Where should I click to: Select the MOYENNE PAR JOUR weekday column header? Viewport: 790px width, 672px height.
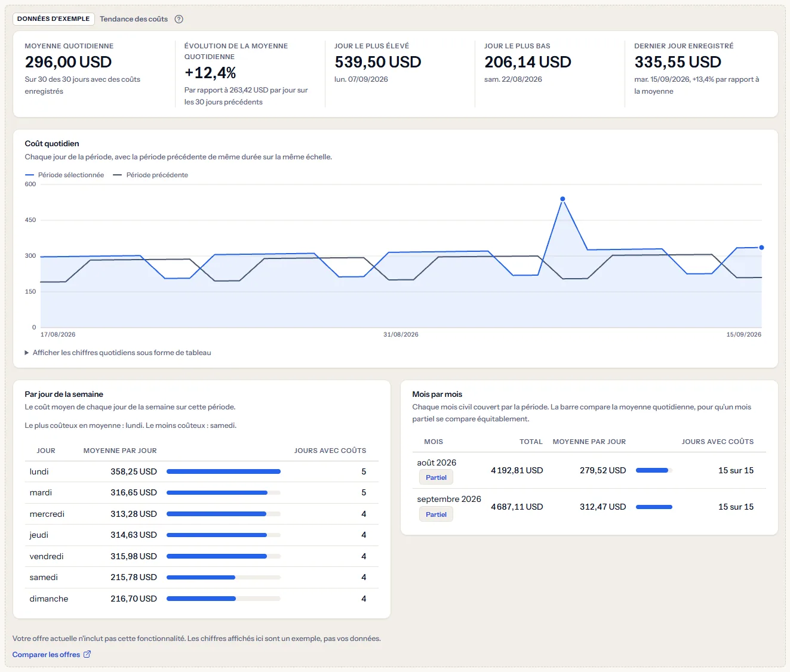pyautogui.click(x=120, y=451)
